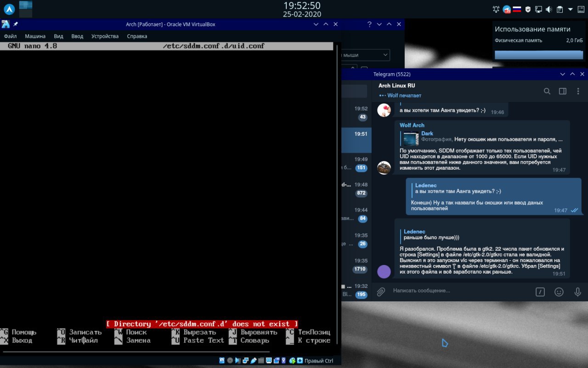Viewport: 588px width, 368px height.
Task: Open quoted photo thumbnail from Dark
Action: (x=411, y=138)
